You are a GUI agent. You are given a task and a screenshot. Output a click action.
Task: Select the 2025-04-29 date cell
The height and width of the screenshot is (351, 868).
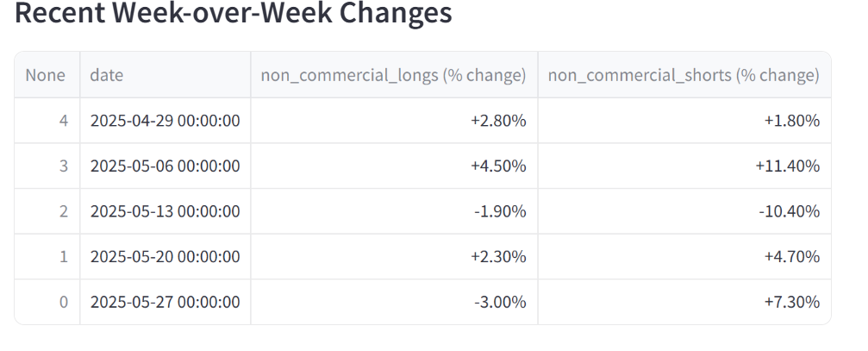pos(165,121)
